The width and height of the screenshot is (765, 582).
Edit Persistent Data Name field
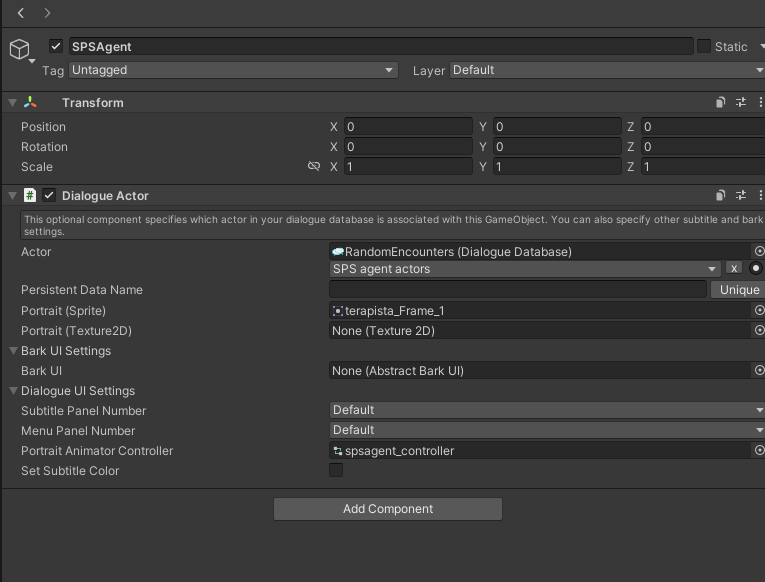pos(518,290)
